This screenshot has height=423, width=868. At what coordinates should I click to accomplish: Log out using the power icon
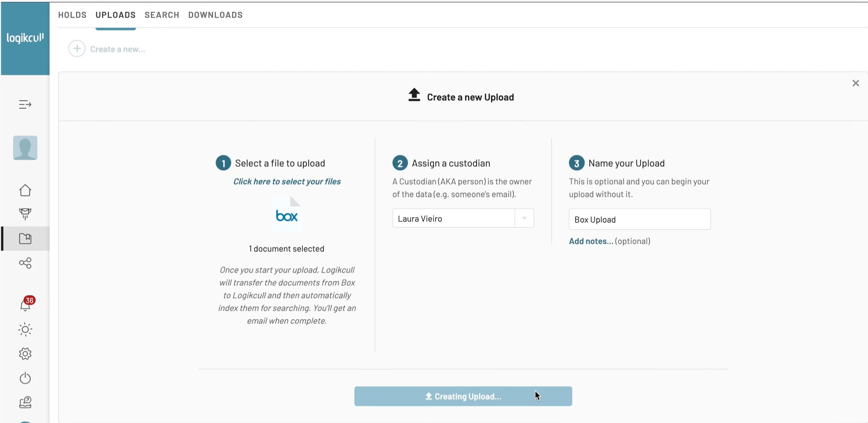(x=25, y=378)
